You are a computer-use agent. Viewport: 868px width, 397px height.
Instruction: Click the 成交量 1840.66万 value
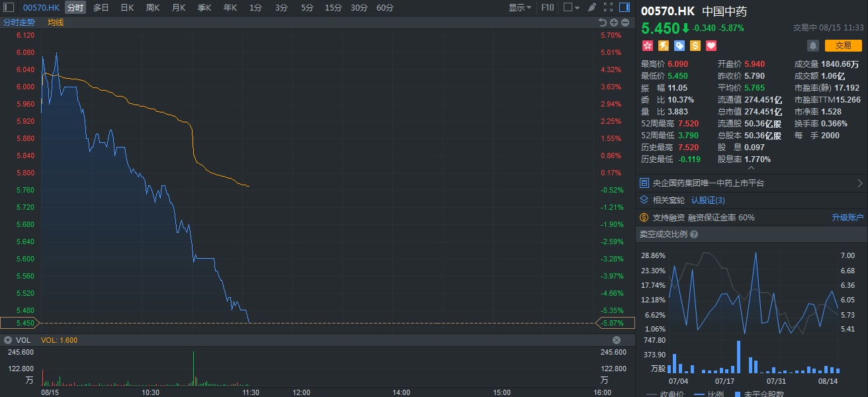coord(840,64)
